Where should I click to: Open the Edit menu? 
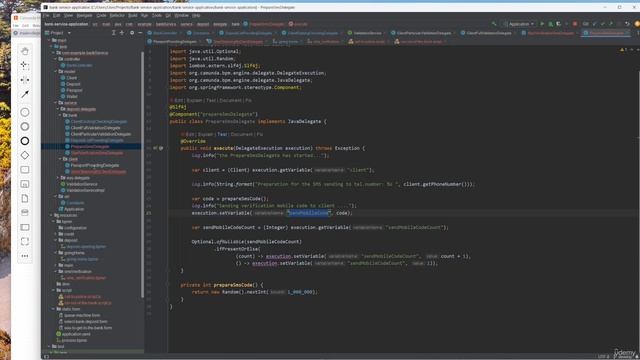click(x=56, y=16)
